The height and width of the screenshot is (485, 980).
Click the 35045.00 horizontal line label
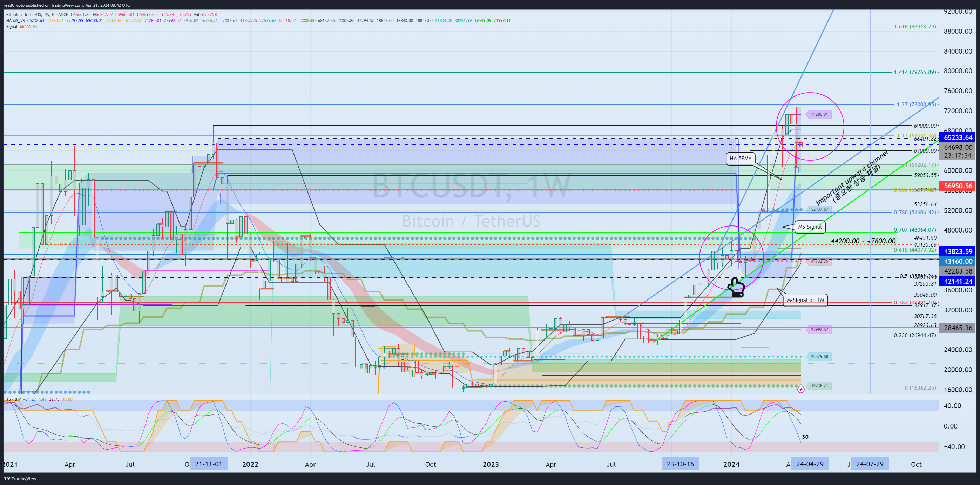pos(925,295)
